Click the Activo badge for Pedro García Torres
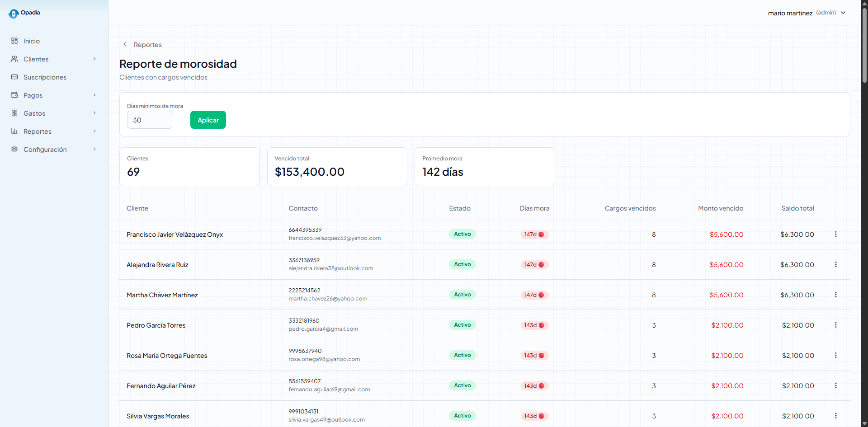Image resolution: width=868 pixels, height=427 pixels. 462,325
